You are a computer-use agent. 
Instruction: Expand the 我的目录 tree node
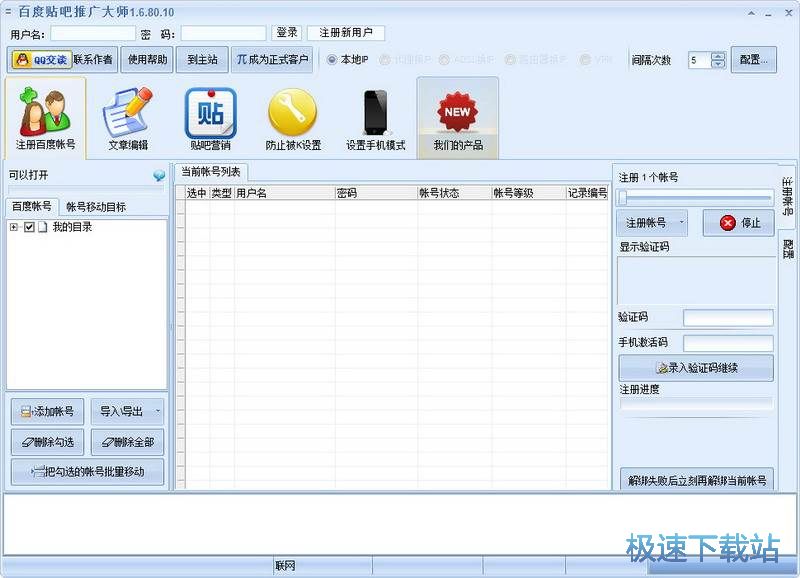coord(14,228)
